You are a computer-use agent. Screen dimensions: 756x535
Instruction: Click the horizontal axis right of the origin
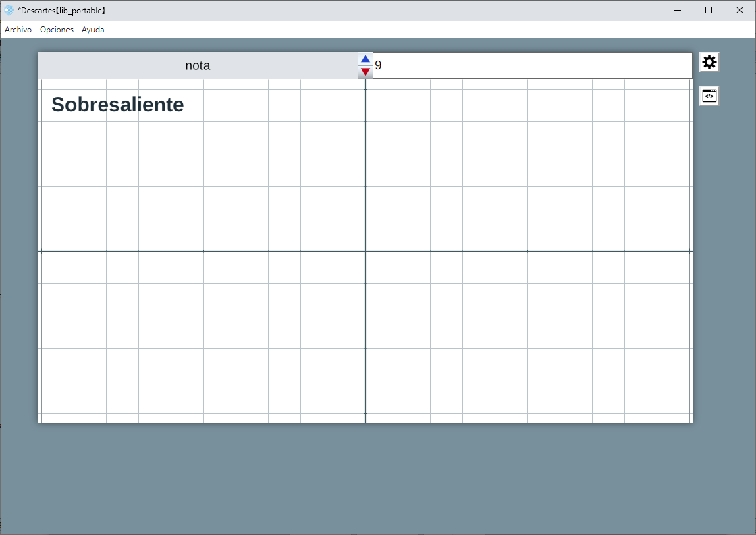coord(526,251)
